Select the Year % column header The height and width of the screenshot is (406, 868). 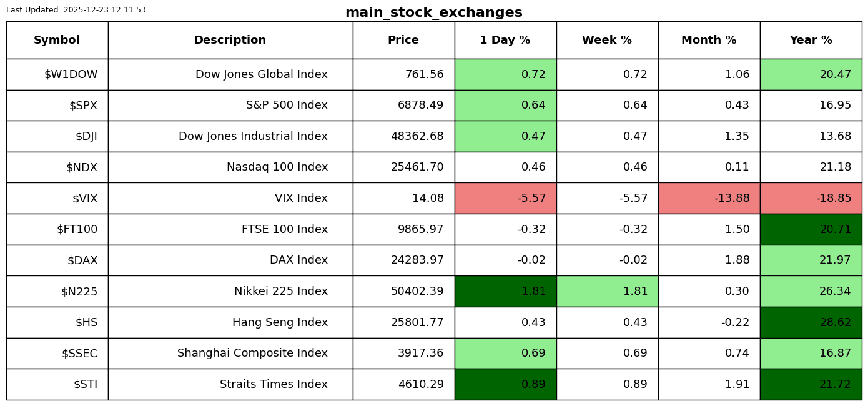point(811,40)
